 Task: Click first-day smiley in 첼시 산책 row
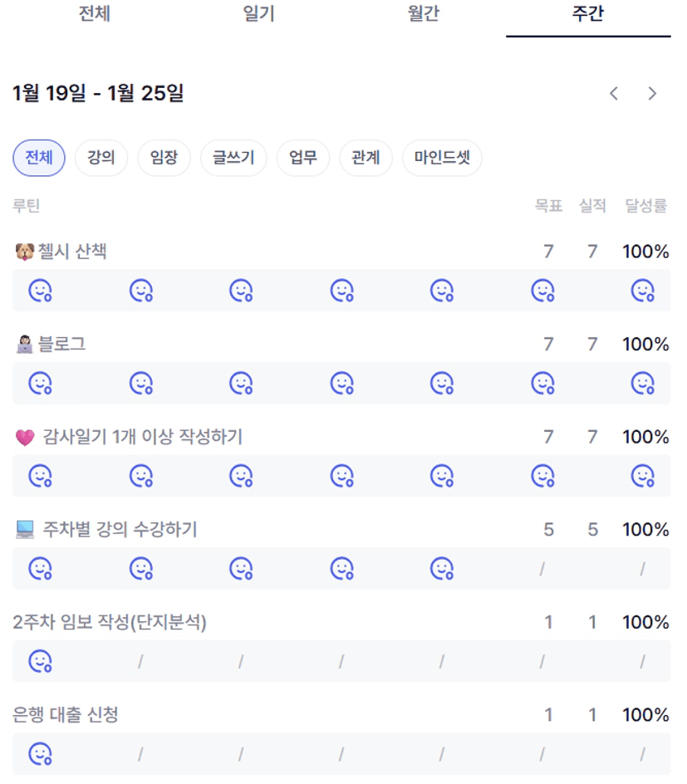click(x=40, y=291)
